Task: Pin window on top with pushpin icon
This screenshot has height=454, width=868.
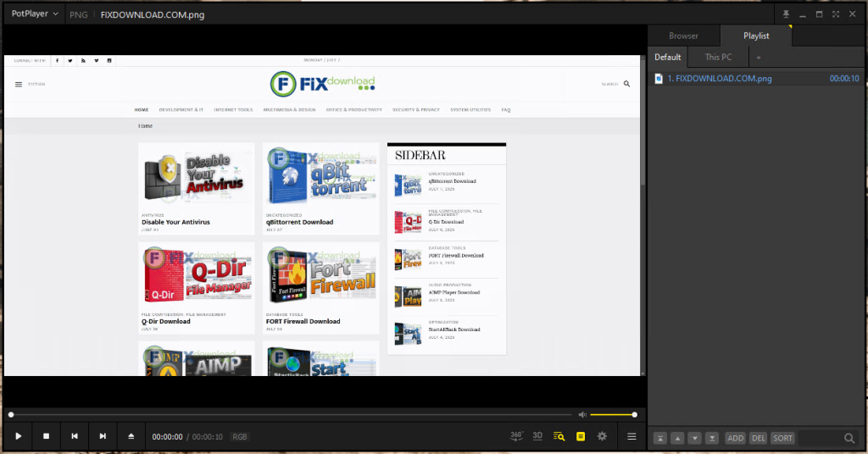Action: [786, 14]
